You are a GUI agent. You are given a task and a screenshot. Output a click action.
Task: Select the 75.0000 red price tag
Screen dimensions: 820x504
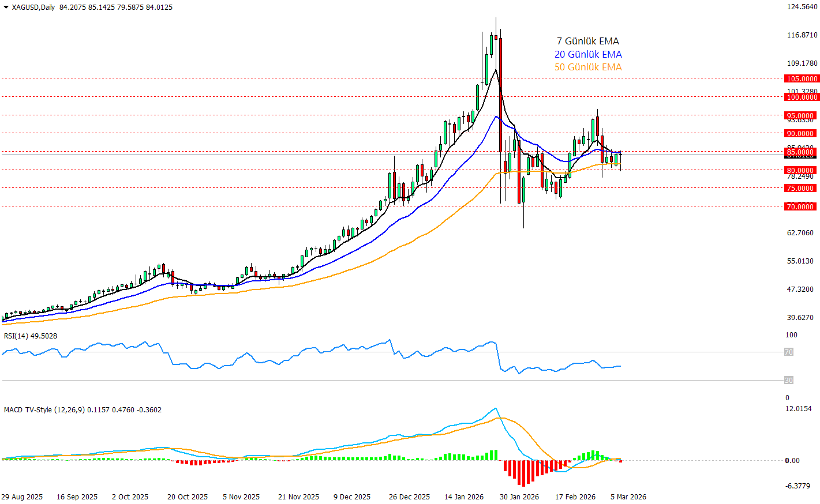[x=800, y=189]
